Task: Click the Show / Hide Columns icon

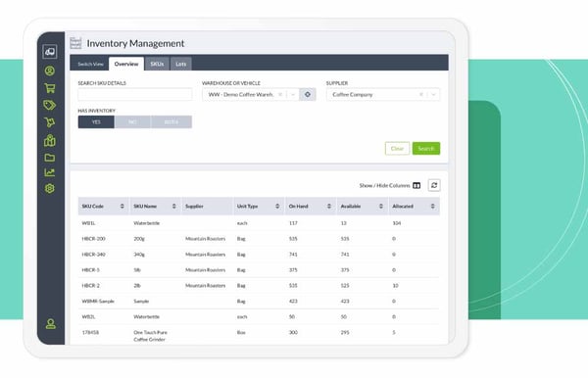Action: tap(416, 185)
